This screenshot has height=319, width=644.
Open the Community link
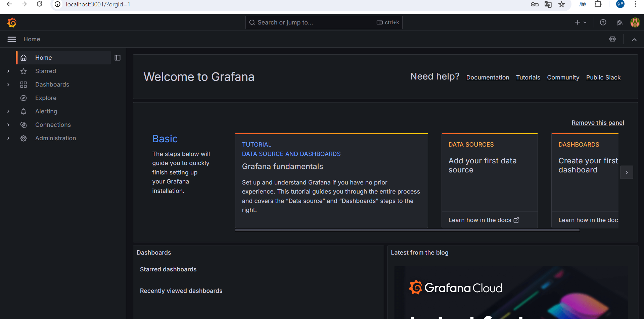[x=563, y=77]
